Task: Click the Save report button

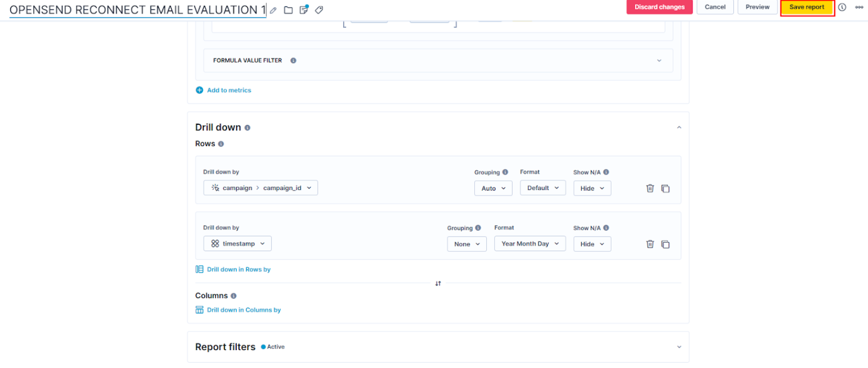Action: [x=807, y=7]
